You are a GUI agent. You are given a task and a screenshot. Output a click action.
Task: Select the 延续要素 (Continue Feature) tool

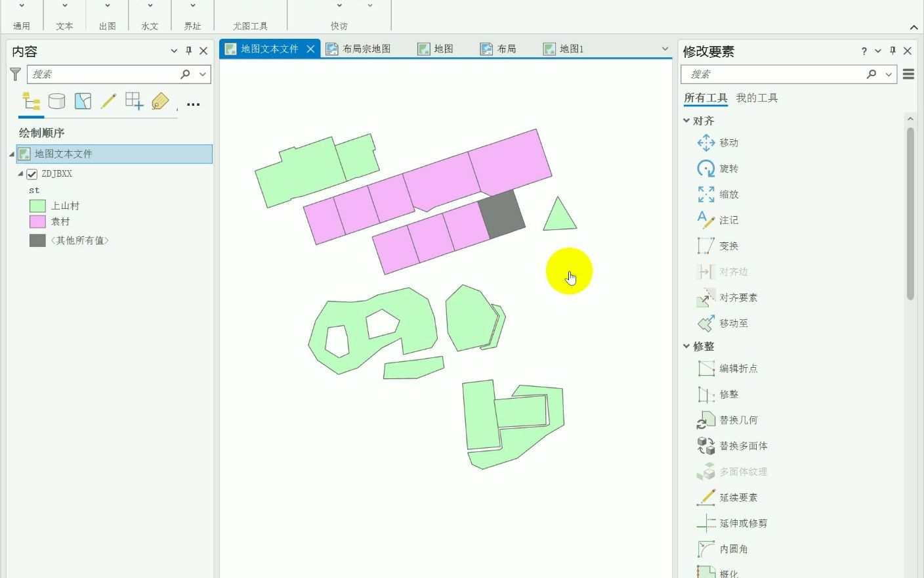(x=726, y=497)
